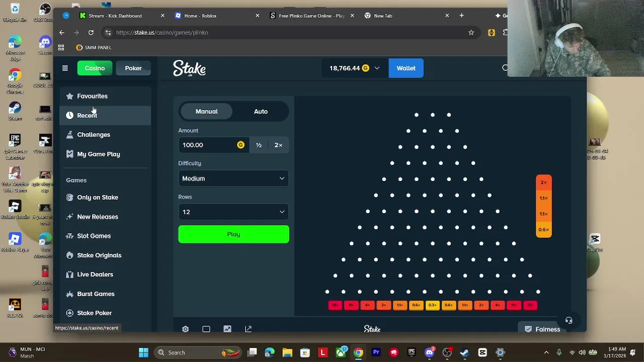Open Epic Games Launcher desktop shortcut

[15, 146]
